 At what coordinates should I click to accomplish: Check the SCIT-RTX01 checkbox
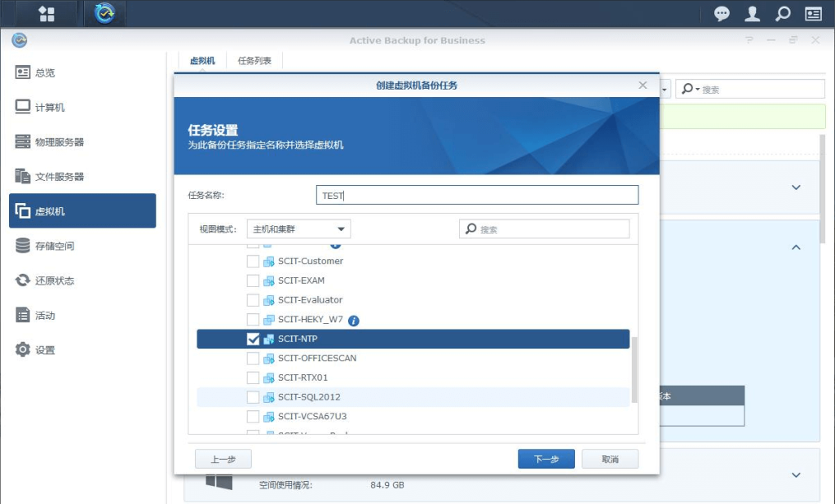pos(253,378)
